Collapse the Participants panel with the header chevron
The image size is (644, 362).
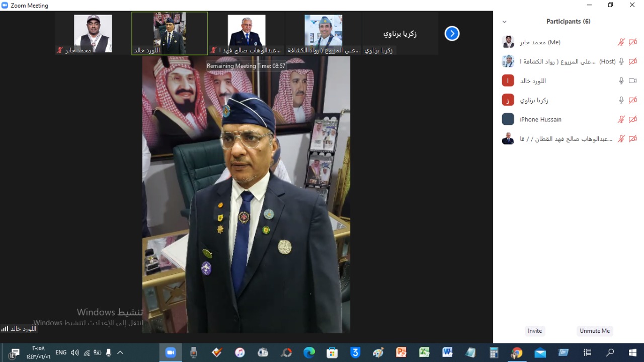505,22
